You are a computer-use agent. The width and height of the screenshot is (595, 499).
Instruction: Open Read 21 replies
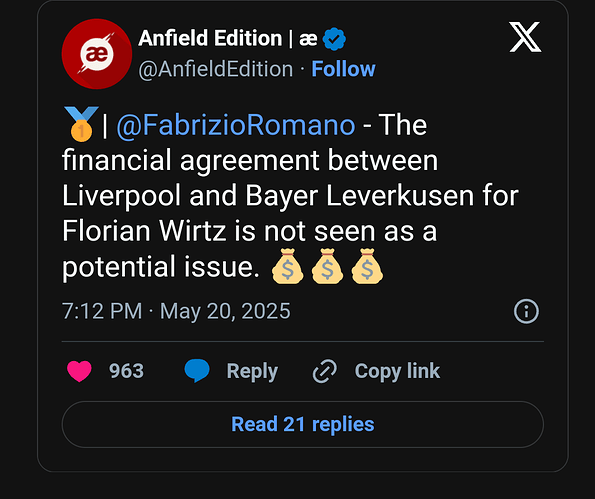click(303, 424)
